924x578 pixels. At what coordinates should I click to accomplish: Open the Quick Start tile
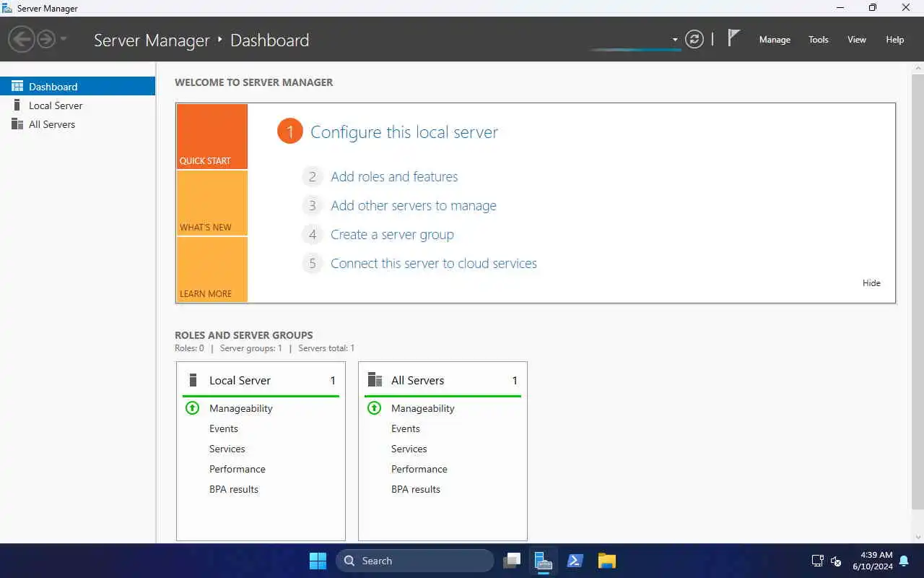(212, 137)
